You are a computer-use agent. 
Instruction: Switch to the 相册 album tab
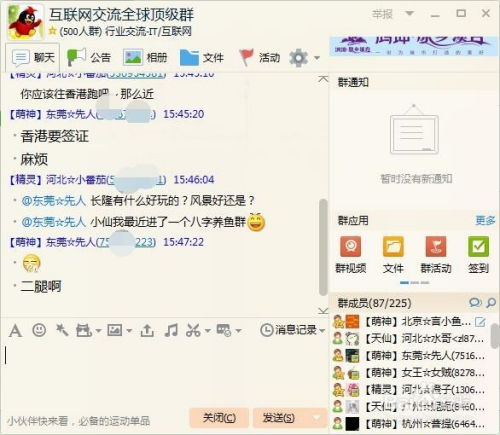(x=145, y=57)
